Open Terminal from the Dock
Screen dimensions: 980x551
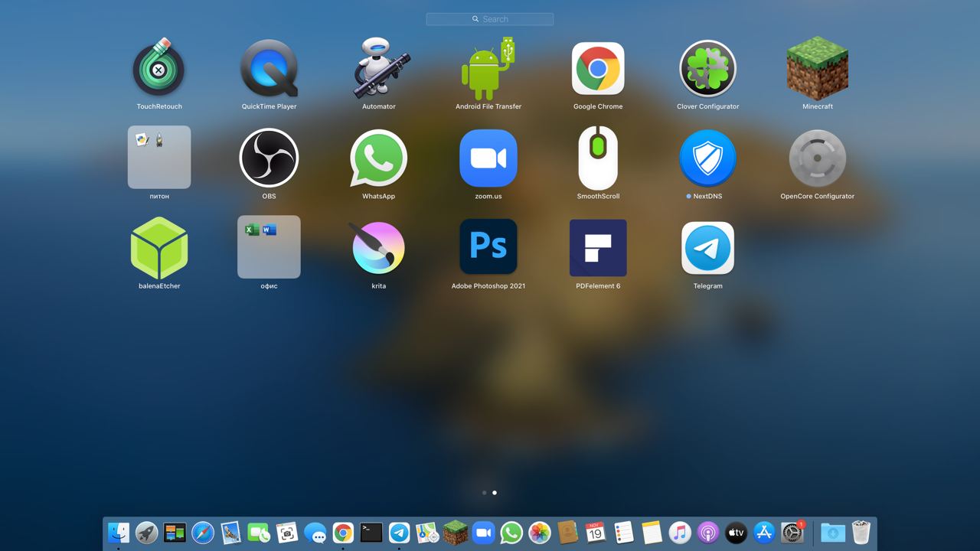pos(371,533)
